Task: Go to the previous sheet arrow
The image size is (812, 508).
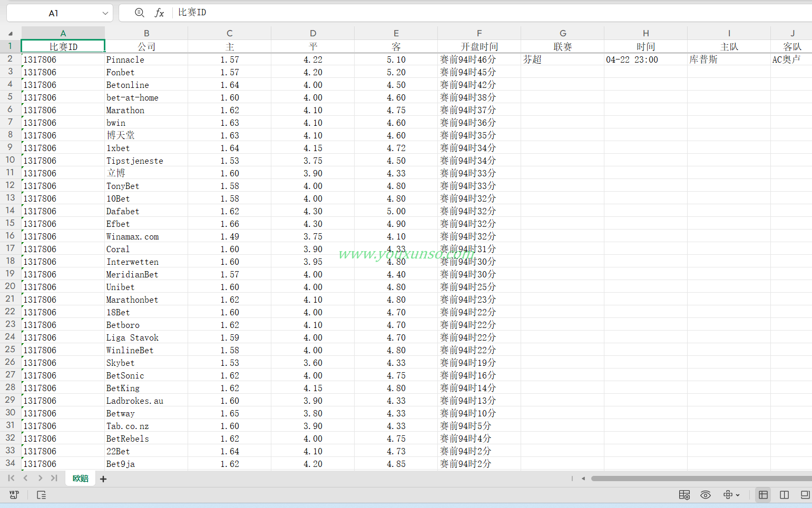Action: pos(26,478)
